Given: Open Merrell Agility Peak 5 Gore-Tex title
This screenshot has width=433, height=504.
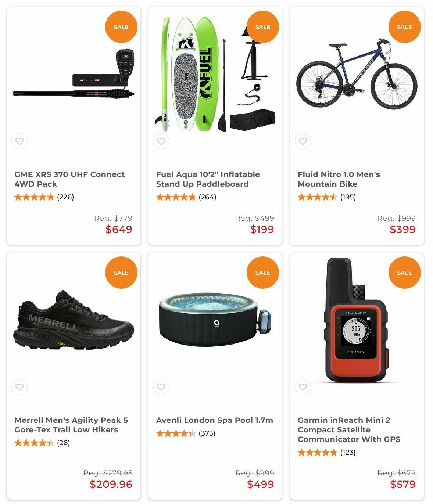Looking at the screenshot, I should pyautogui.click(x=71, y=425).
